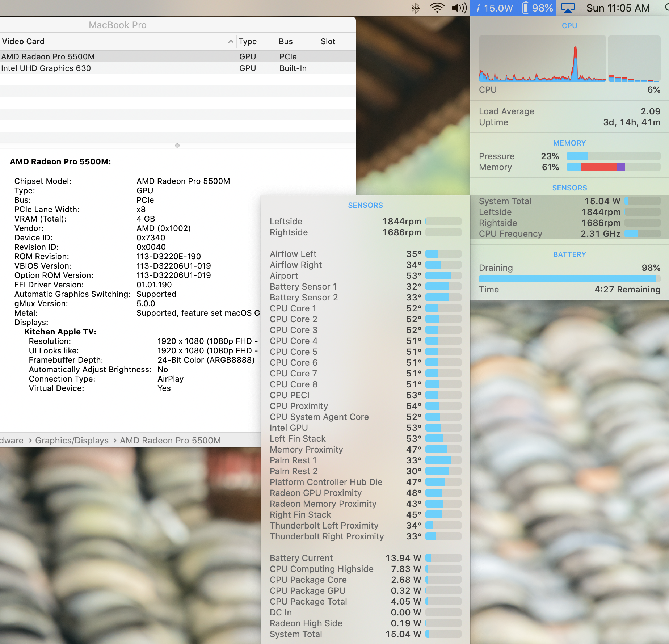This screenshot has width=669, height=644.
Task: Click the battery Draining 98% progress bar
Action: 569,278
